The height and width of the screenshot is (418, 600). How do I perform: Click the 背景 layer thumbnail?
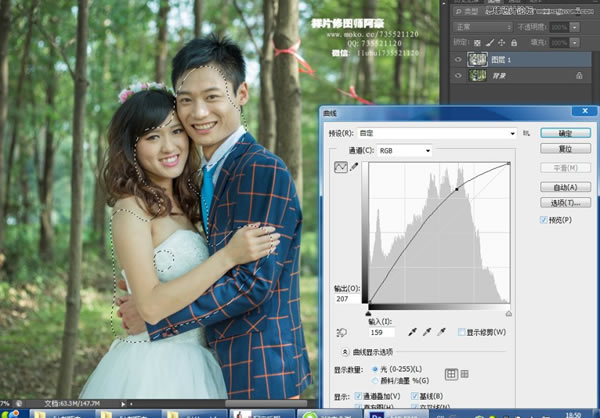[x=477, y=75]
